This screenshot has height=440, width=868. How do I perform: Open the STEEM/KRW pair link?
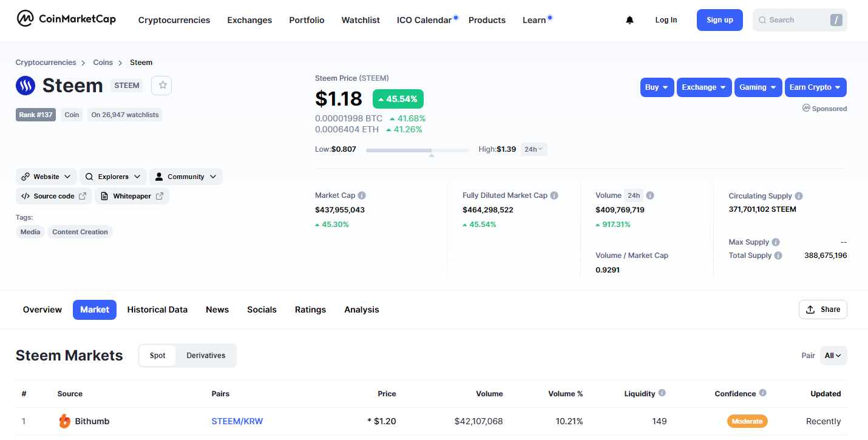click(x=237, y=421)
